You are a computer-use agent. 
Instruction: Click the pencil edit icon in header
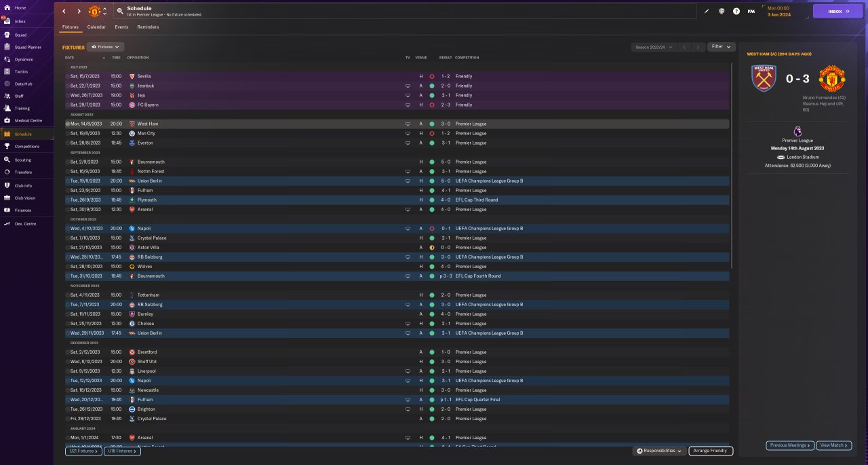pos(707,11)
